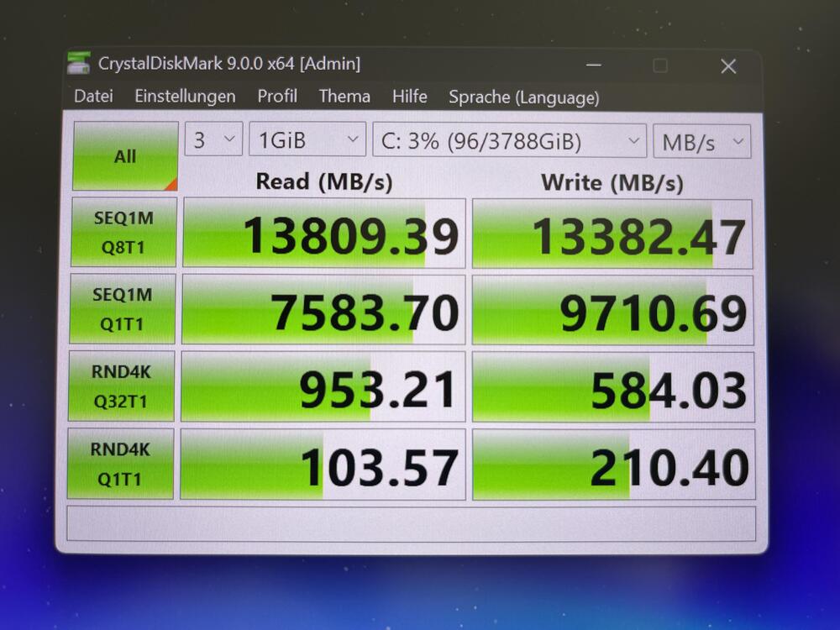The image size is (840, 630).
Task: Open the MB/s unit dropdown
Action: point(701,142)
